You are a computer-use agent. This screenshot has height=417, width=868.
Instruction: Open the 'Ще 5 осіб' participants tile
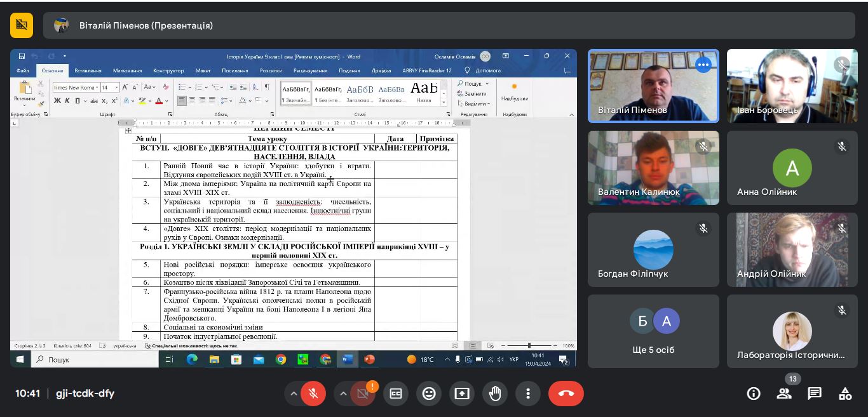653,331
